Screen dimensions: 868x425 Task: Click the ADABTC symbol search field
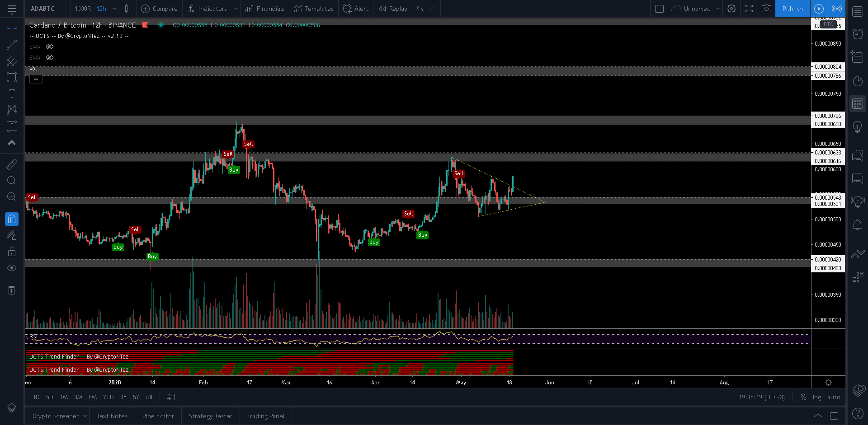(x=42, y=9)
